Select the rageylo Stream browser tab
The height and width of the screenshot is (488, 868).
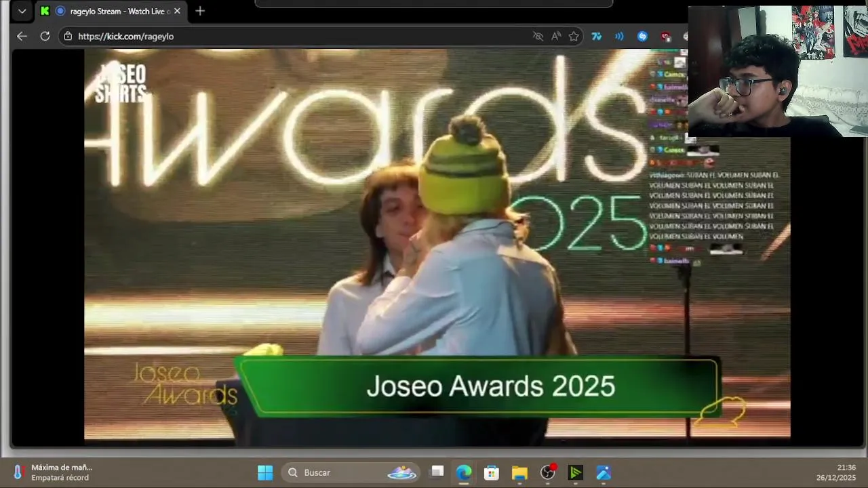pyautogui.click(x=111, y=11)
